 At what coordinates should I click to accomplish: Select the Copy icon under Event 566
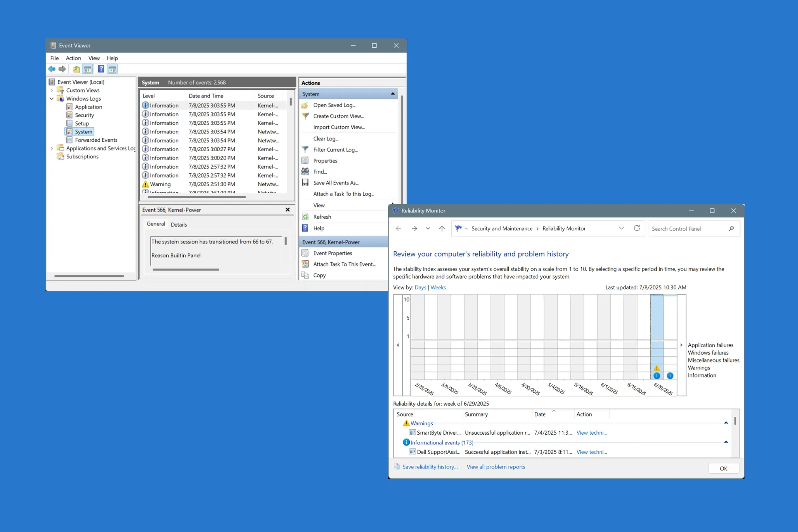click(x=306, y=275)
